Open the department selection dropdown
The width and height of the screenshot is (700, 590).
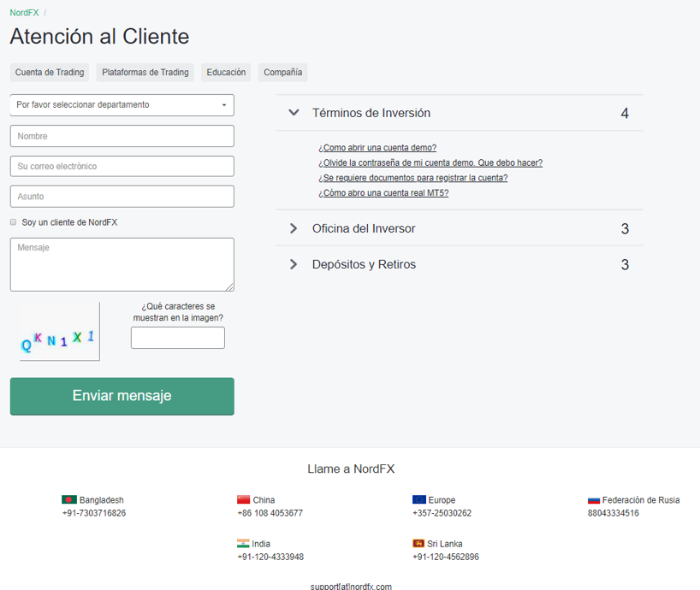pyautogui.click(x=121, y=104)
